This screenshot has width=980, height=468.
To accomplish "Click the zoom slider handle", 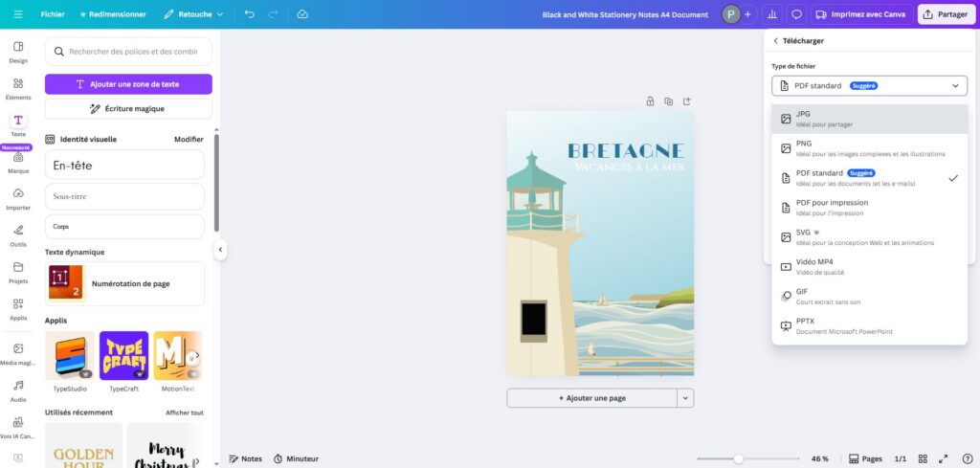I will tap(738, 458).
